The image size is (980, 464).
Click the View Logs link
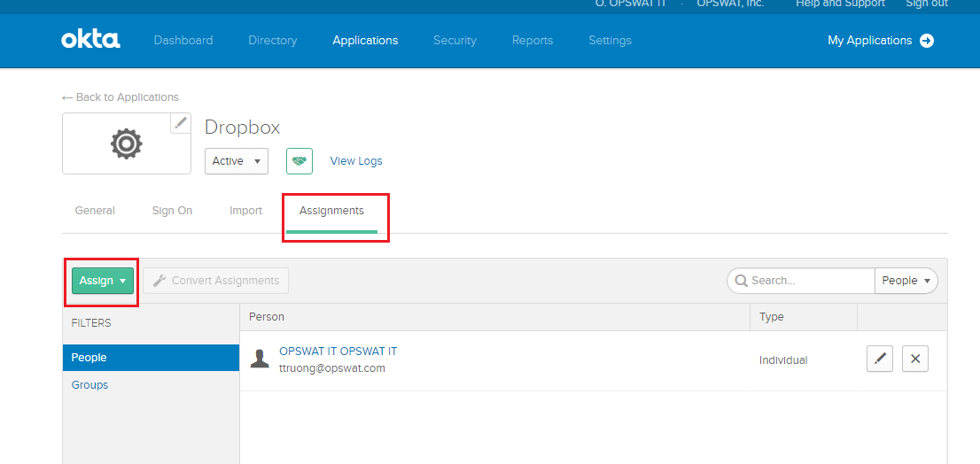click(x=356, y=161)
